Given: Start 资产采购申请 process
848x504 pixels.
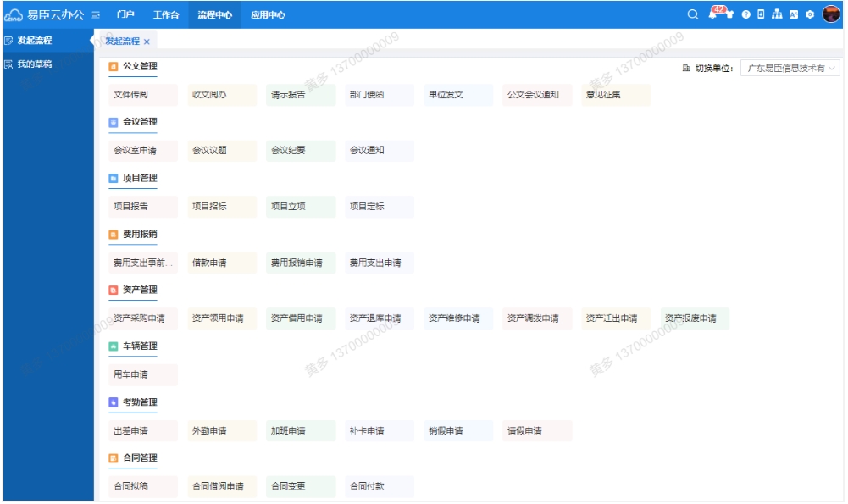Looking at the screenshot, I should coord(143,319).
